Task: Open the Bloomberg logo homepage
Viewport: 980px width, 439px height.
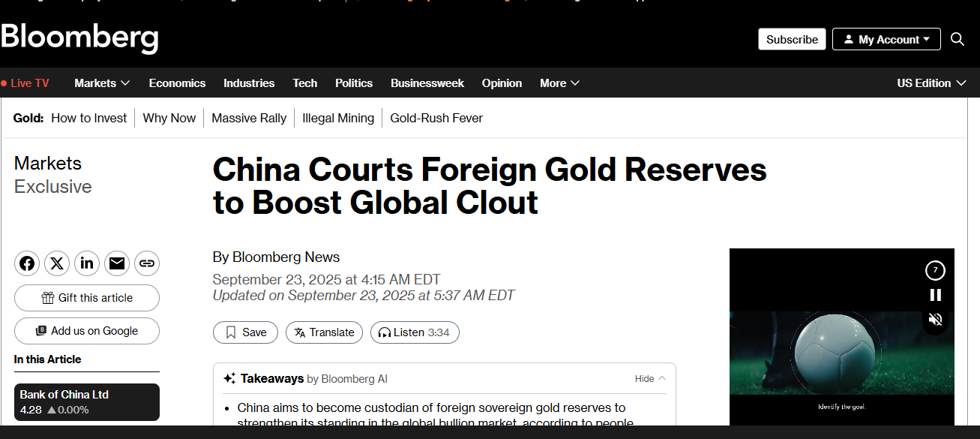Action: tap(79, 38)
